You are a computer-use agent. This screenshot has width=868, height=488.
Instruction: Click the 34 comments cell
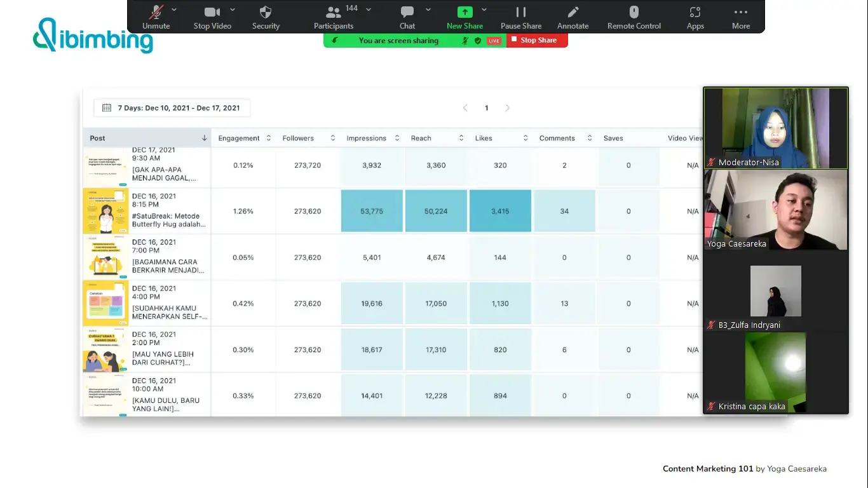[564, 211]
